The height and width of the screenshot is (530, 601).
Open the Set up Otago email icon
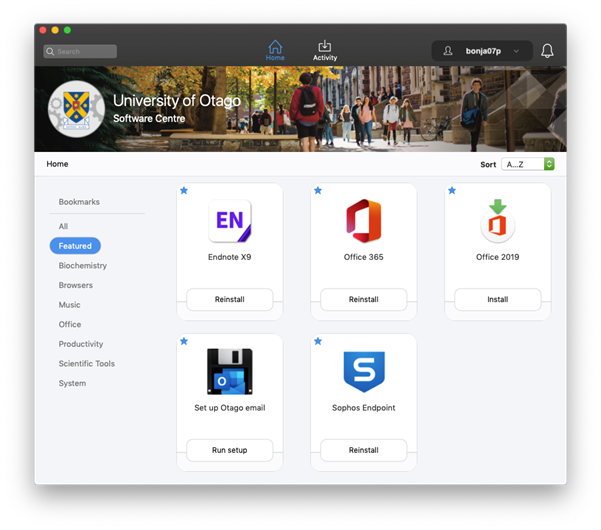(229, 371)
